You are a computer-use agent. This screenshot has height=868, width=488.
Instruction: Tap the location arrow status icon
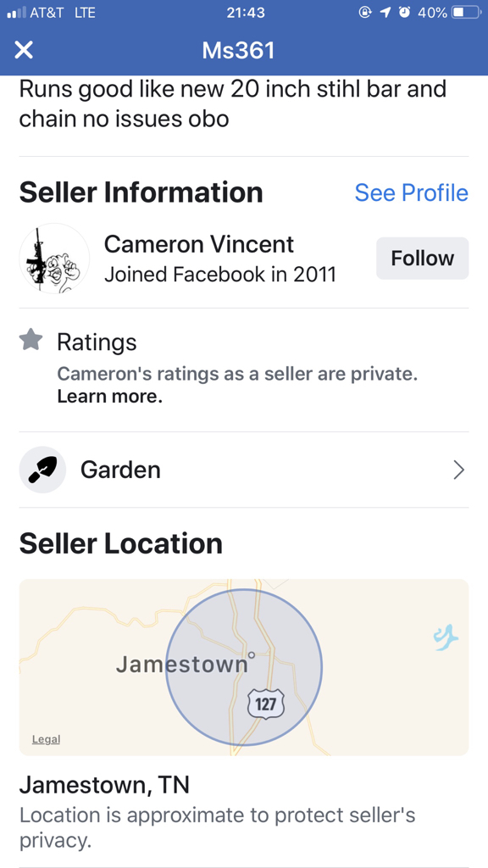point(385,13)
